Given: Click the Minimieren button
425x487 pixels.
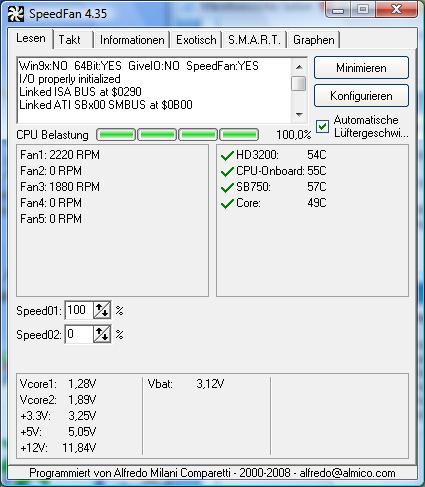Looking at the screenshot, I should tap(361, 68).
